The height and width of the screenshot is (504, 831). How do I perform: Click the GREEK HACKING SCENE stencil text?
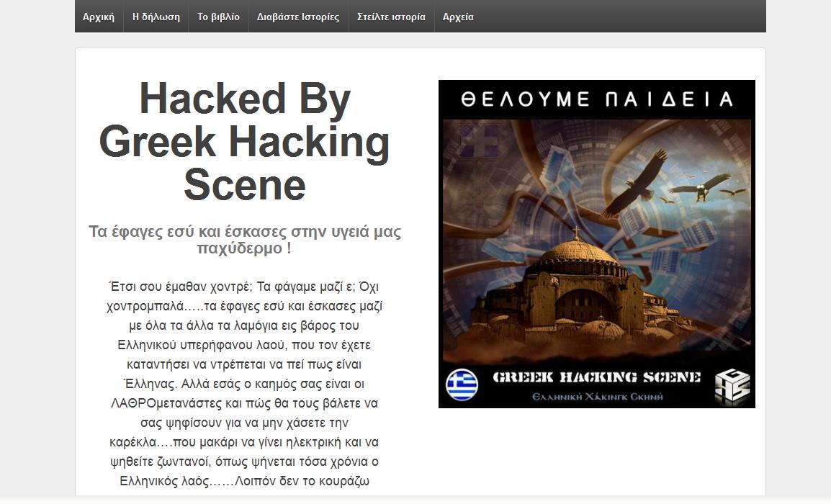pos(597,377)
